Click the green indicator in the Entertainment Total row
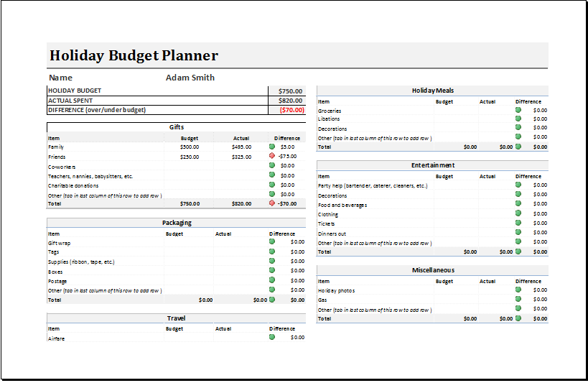Viewport: 588px width, 383px height. coord(518,252)
